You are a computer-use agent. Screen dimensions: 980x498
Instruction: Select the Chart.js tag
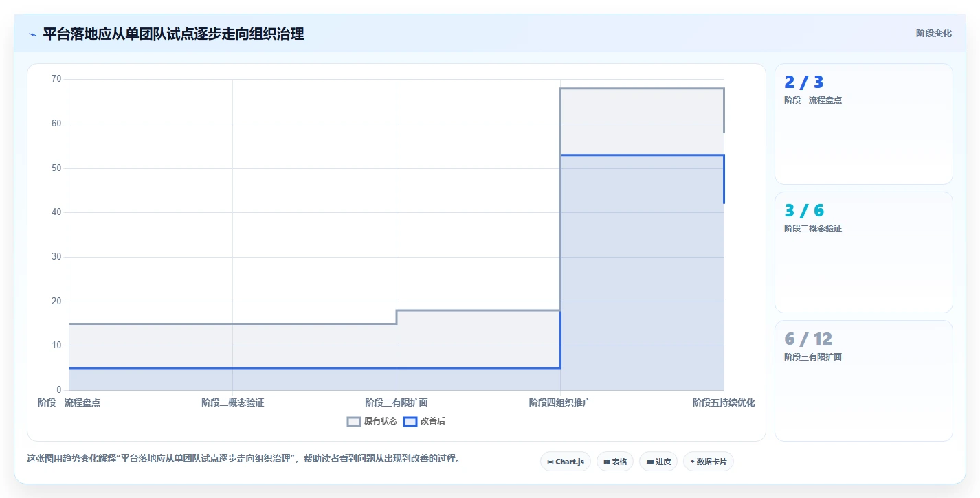(566, 462)
